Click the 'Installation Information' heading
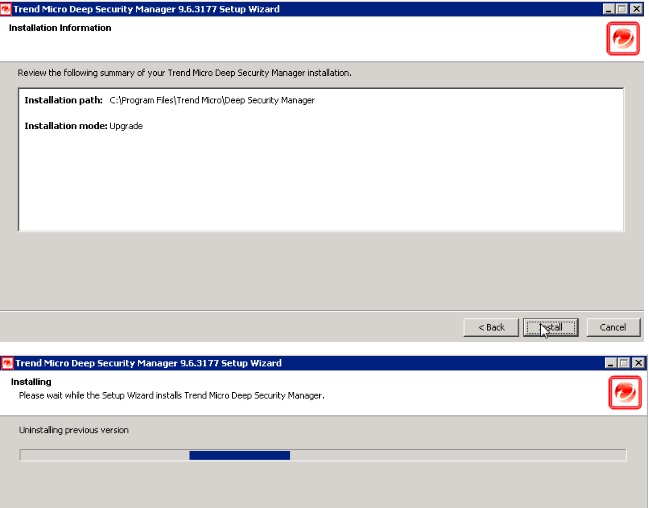The width and height of the screenshot is (649, 508). point(60,28)
